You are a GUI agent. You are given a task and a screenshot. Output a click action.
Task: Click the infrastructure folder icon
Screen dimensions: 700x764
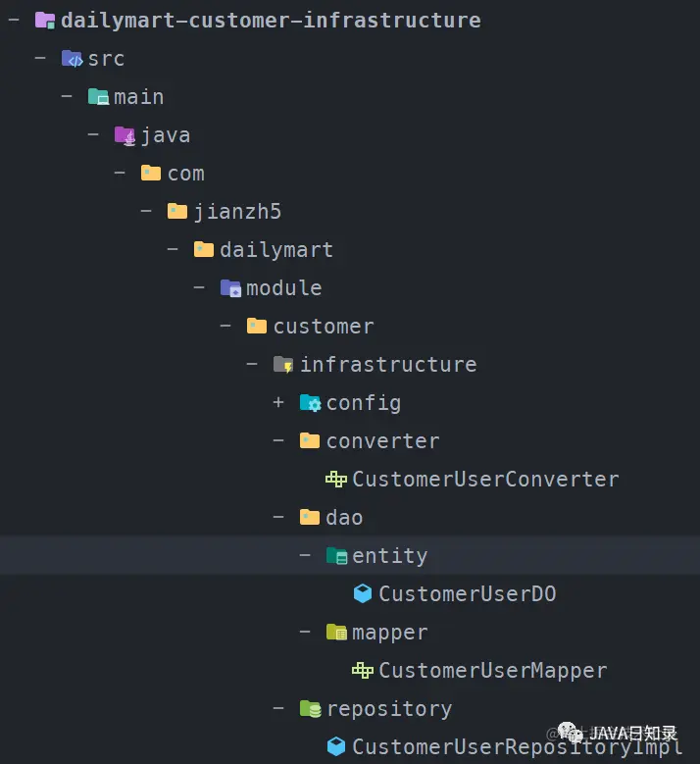[283, 365]
